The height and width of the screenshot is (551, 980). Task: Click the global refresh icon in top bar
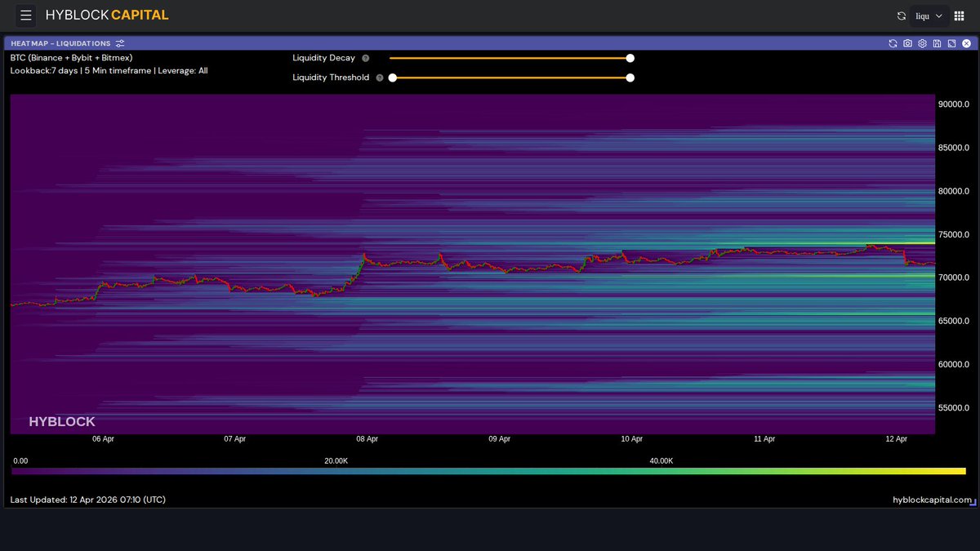tap(902, 16)
